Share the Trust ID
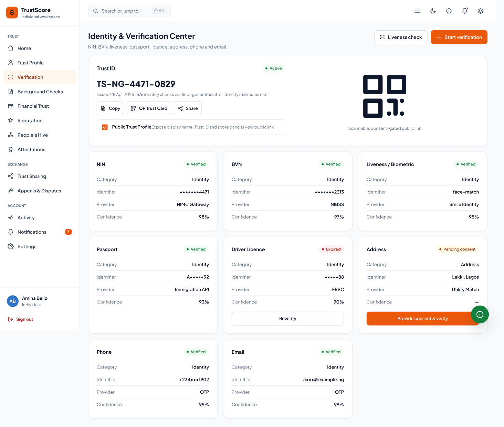504x427 pixels. coord(188,108)
